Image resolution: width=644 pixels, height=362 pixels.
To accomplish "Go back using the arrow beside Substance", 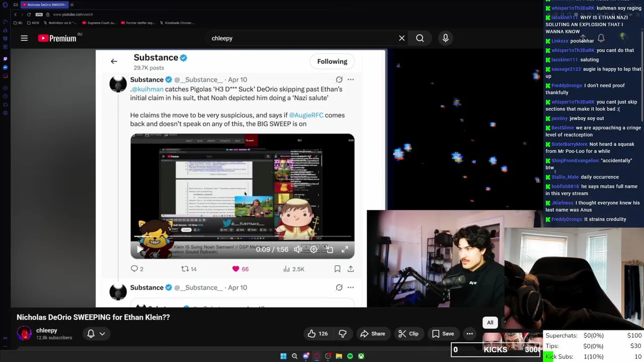I will click(114, 61).
